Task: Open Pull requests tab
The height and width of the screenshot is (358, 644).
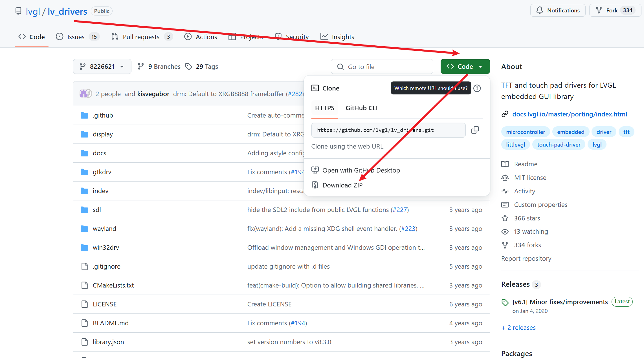Action: click(141, 37)
